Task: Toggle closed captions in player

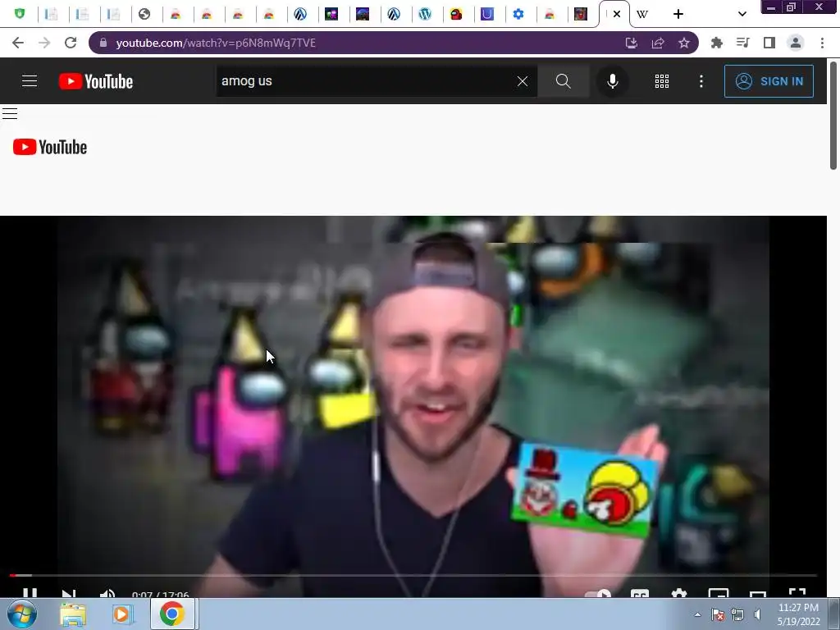Action: 640,593
